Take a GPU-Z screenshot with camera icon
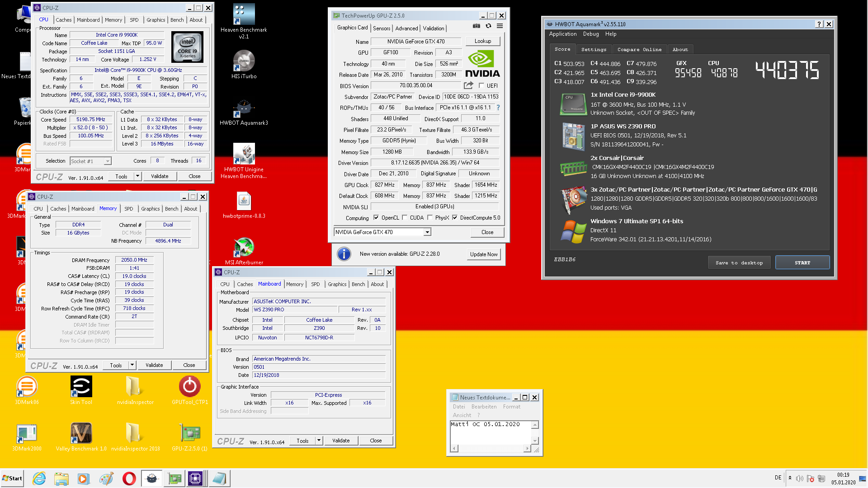The width and height of the screenshot is (868, 488). point(476,26)
